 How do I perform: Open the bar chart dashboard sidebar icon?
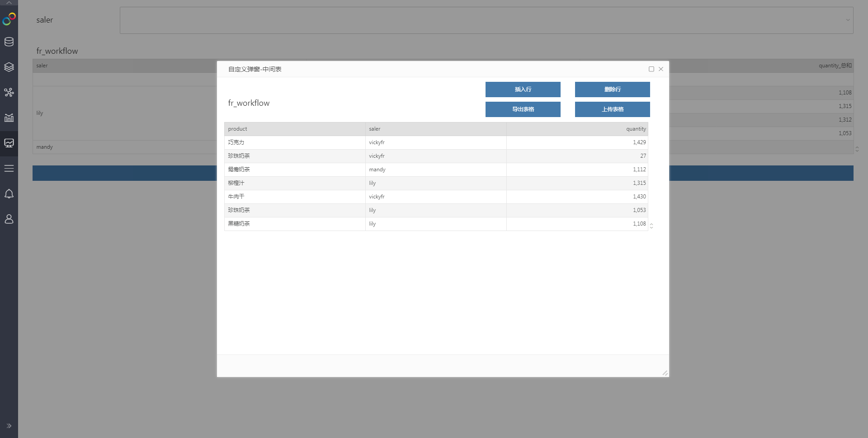pyautogui.click(x=9, y=118)
